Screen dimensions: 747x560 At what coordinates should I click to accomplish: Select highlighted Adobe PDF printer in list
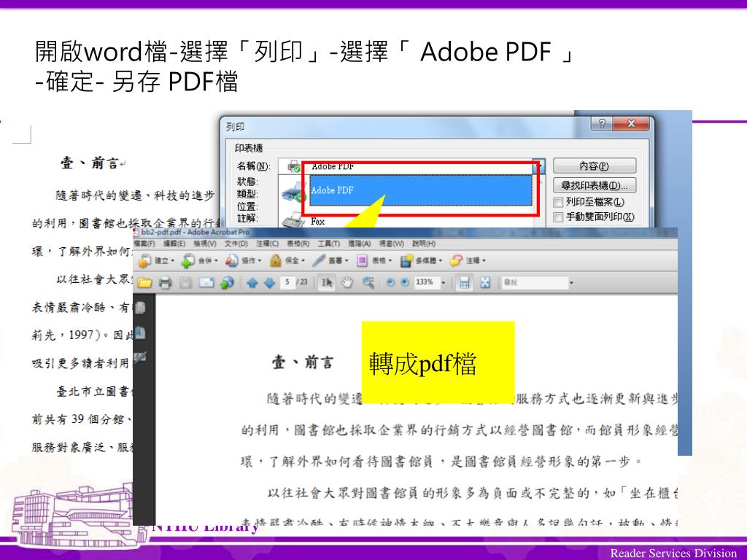point(421,190)
